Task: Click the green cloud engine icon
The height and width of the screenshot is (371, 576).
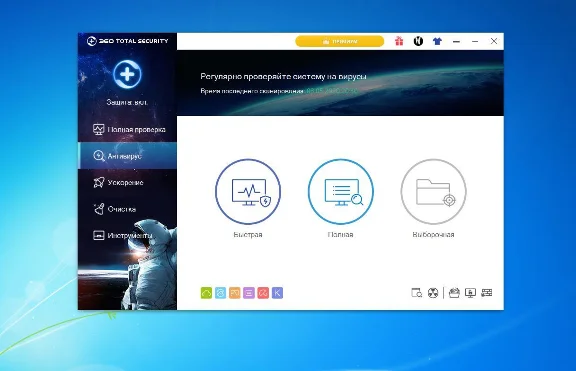Action: [x=206, y=293]
